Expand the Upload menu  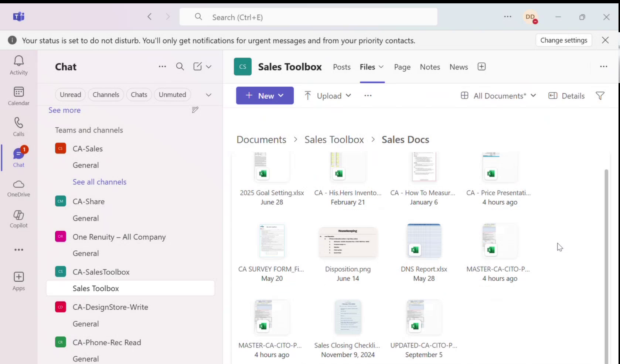349,96
